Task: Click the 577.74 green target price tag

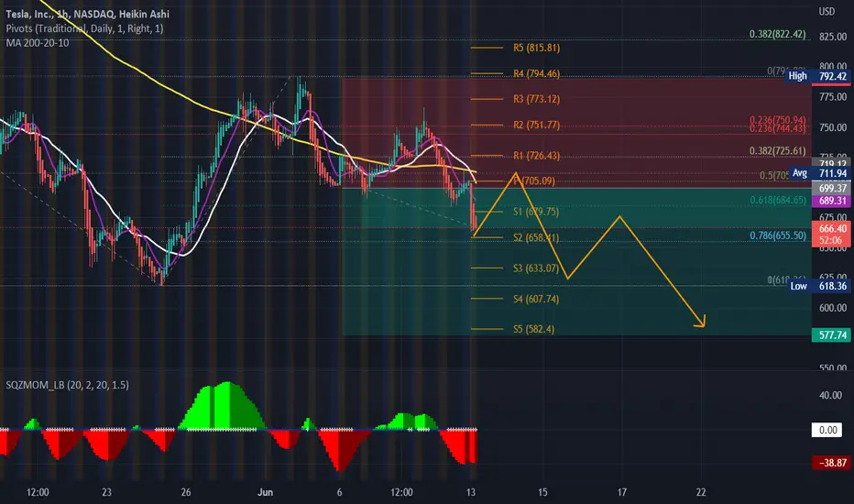Action: [832, 335]
